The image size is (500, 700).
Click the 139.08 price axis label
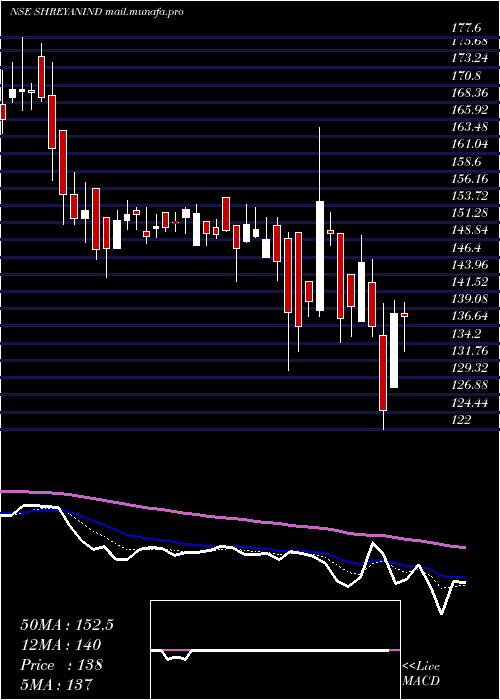[x=469, y=299]
